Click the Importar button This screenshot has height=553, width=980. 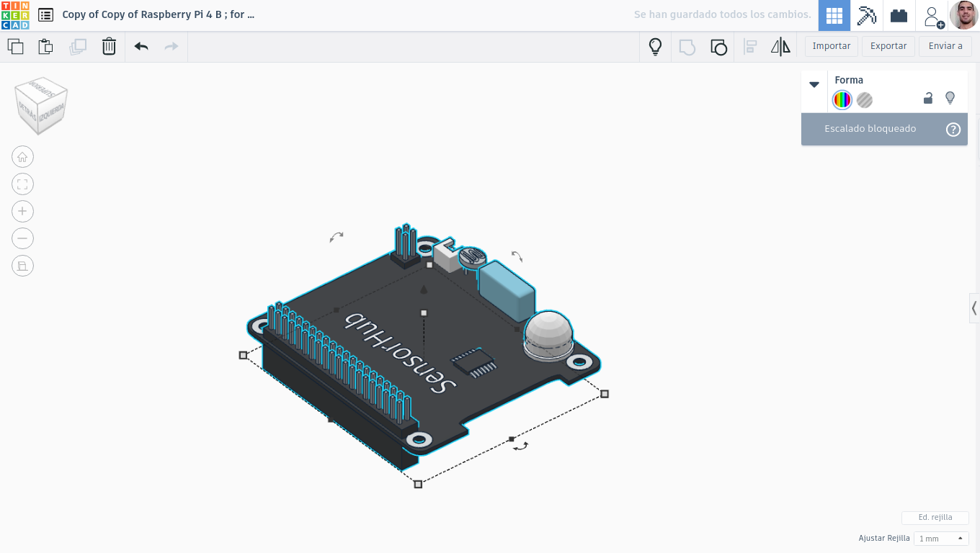[832, 46]
